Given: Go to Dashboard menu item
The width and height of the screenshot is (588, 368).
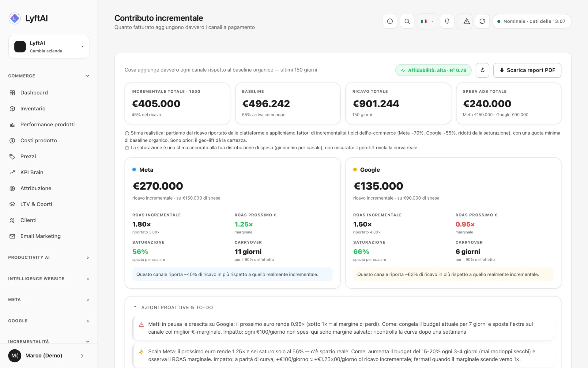Looking at the screenshot, I should click(x=34, y=93).
